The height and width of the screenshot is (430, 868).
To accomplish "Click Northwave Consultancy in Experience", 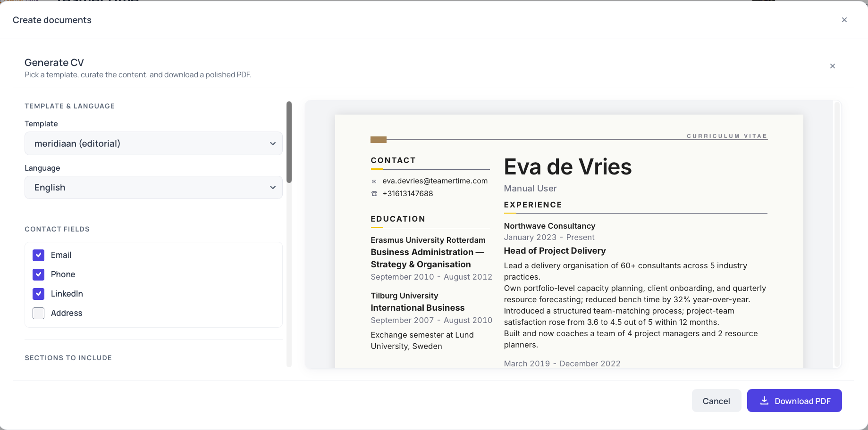I will (549, 226).
